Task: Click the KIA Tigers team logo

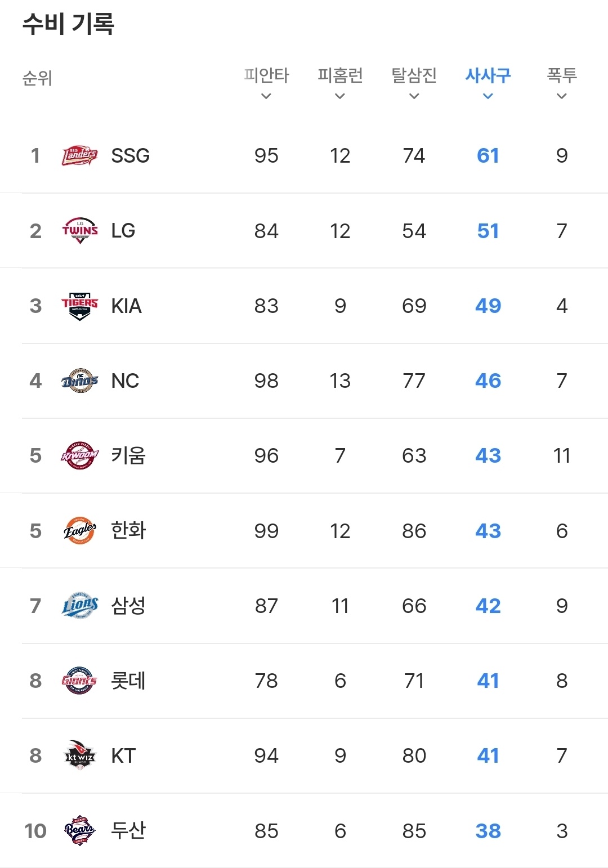Action: tap(79, 306)
